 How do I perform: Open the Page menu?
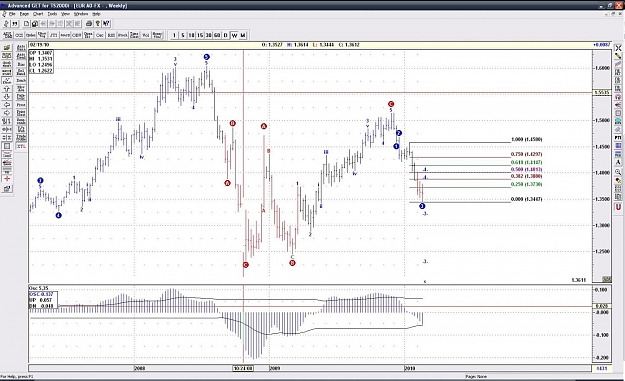[24, 14]
